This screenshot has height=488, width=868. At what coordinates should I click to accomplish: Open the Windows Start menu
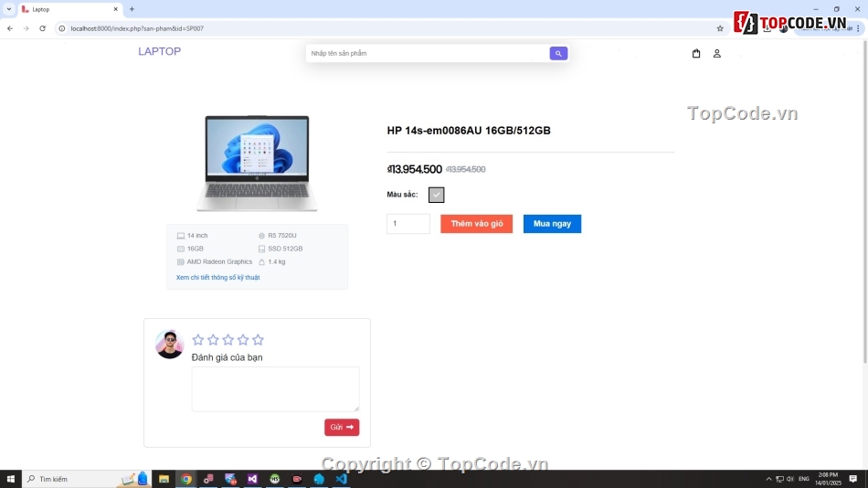(x=11, y=479)
